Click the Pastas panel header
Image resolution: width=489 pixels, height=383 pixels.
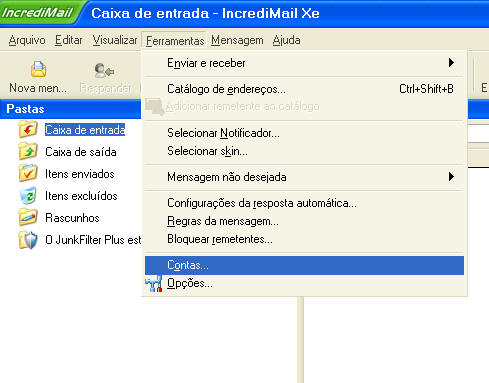click(x=70, y=109)
